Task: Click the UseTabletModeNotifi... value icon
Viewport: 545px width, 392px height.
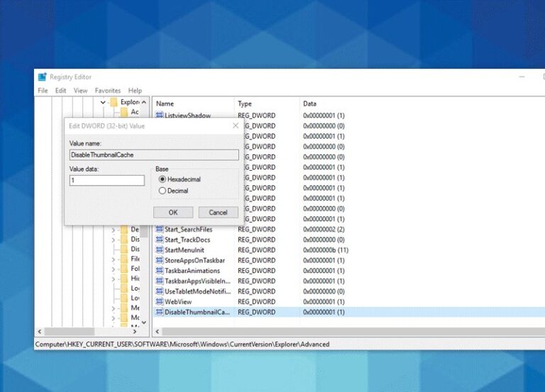Action: [x=159, y=291]
